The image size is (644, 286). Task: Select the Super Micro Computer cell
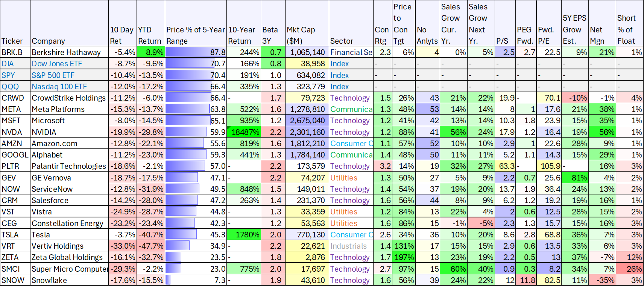[70, 269]
